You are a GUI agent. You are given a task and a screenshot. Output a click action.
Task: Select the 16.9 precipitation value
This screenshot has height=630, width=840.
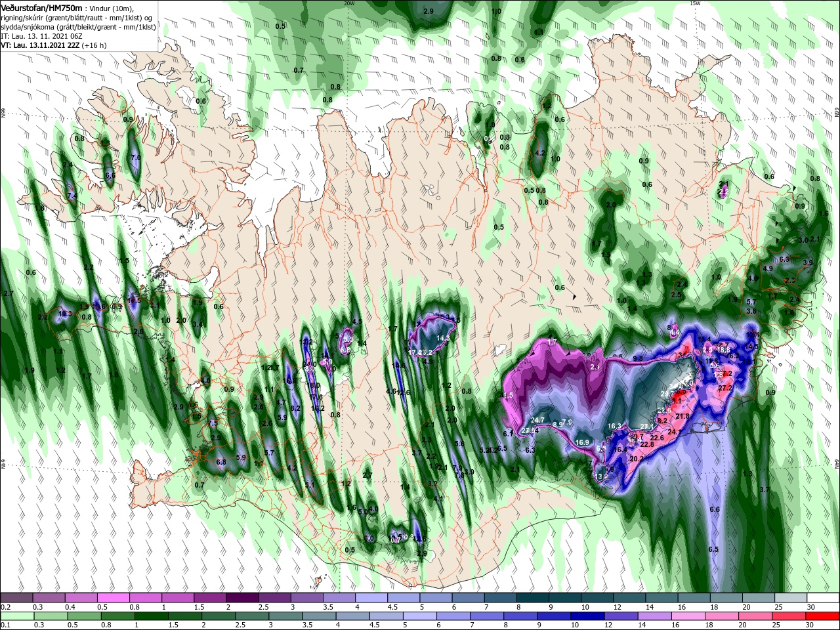tap(582, 442)
